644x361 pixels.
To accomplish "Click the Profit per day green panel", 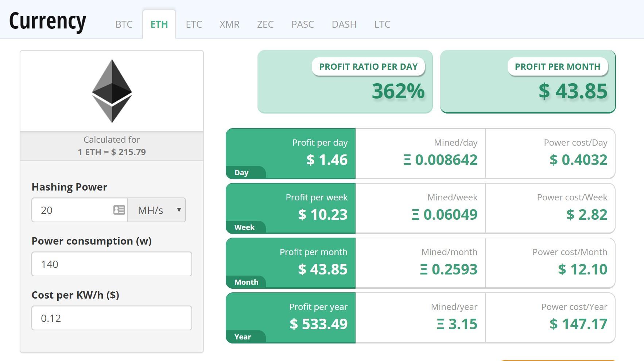I will click(291, 153).
